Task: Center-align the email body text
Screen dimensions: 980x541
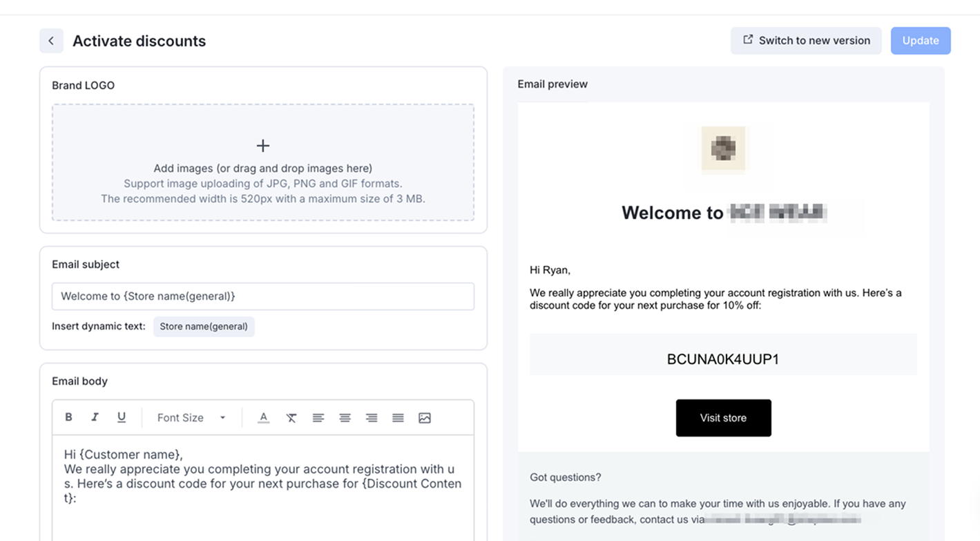Action: coord(345,417)
